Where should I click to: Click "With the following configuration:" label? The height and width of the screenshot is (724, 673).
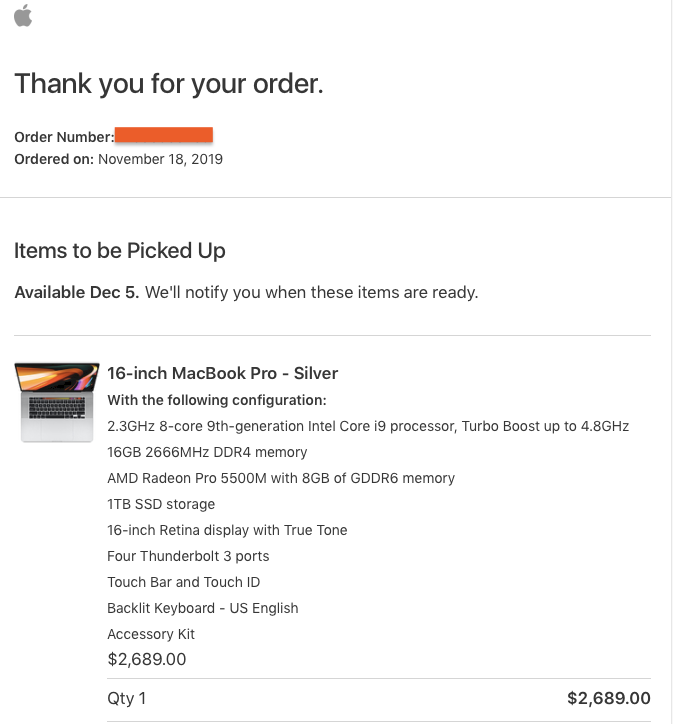(217, 400)
